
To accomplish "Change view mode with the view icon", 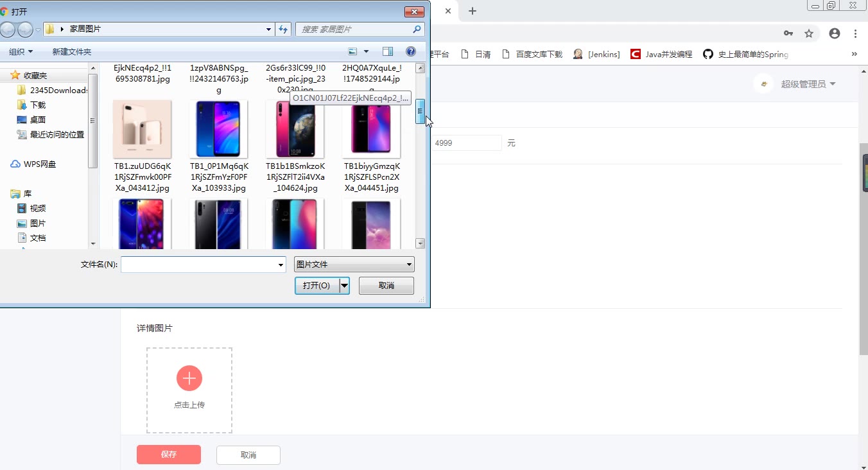I will (x=352, y=51).
